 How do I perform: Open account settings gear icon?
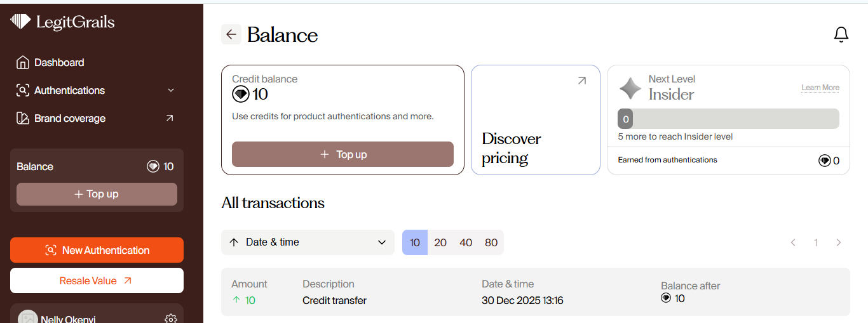point(170,319)
